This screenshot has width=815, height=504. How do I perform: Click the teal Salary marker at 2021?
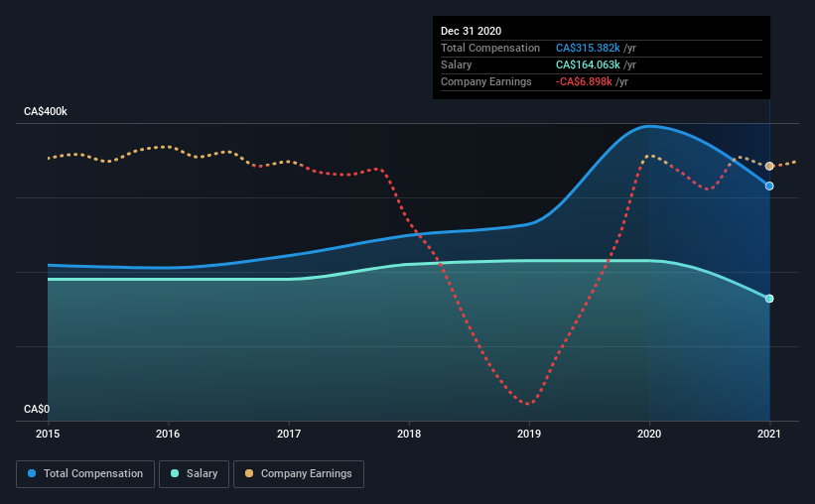[x=769, y=299]
